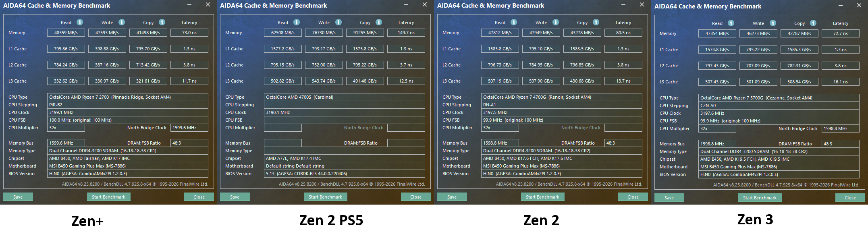The image size is (868, 234).
Task: Click L2 Cache write value 707.09 GB/s
Action: click(x=758, y=66)
